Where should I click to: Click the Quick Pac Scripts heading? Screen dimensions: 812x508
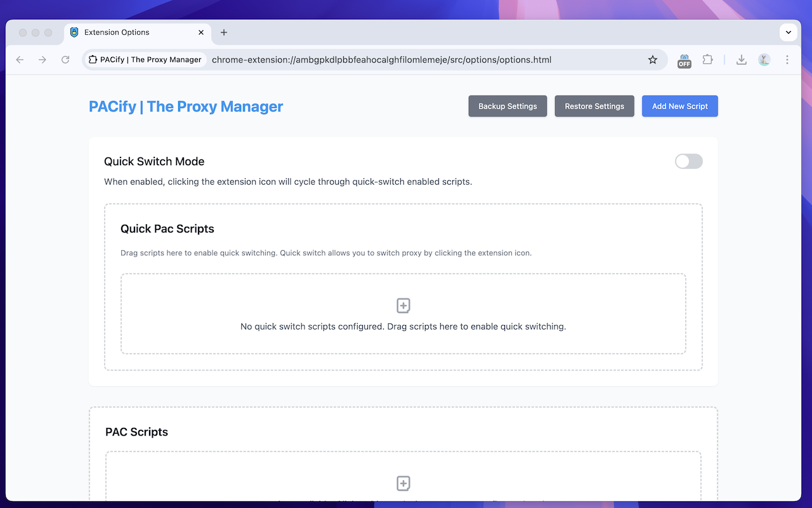click(167, 229)
